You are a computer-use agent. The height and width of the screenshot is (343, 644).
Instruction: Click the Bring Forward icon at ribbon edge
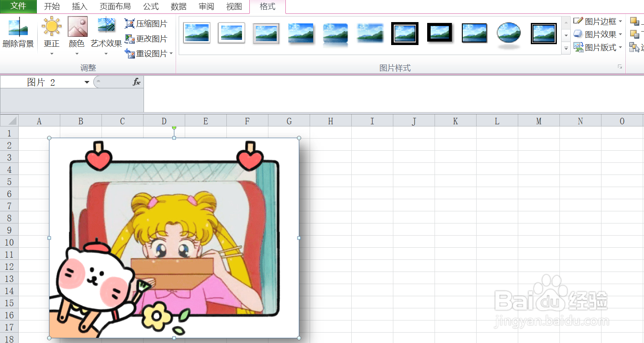click(634, 21)
